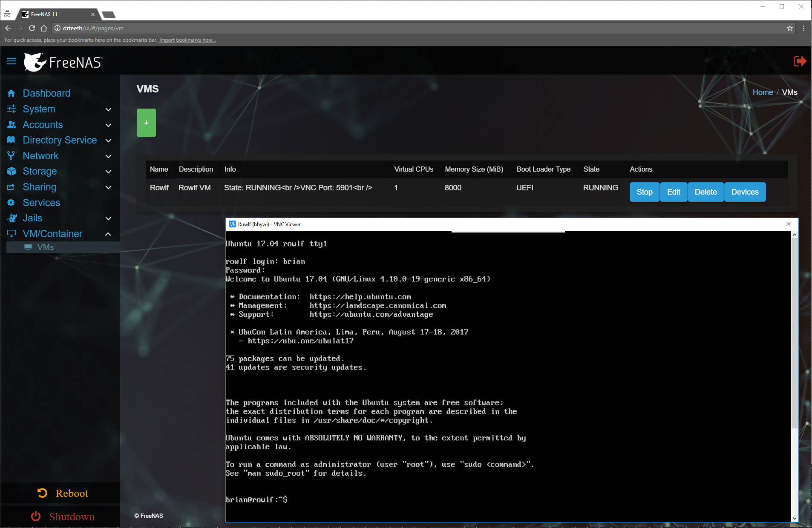Viewport: 812px width, 528px height.
Task: Close the FreeNAS 11 browser tab
Action: tap(93, 14)
